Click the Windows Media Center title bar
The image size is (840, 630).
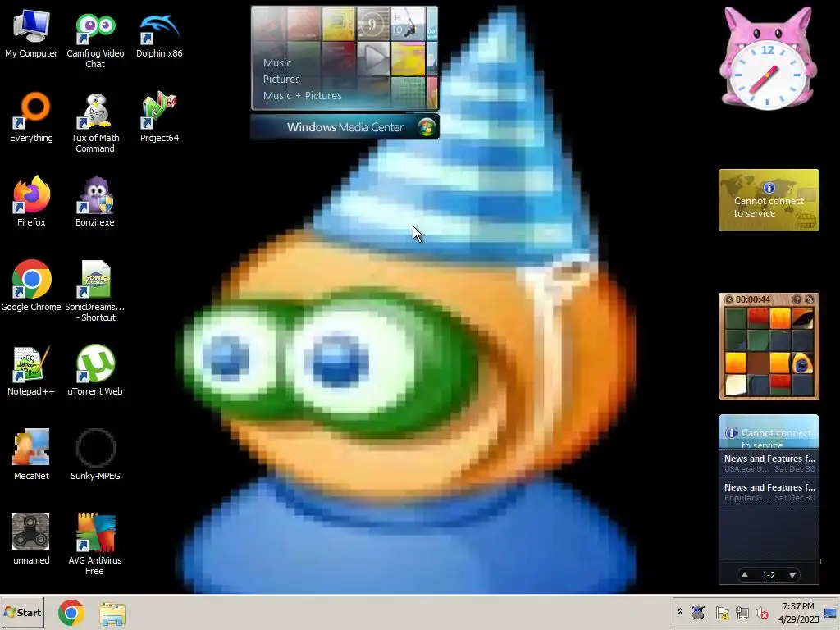click(345, 127)
